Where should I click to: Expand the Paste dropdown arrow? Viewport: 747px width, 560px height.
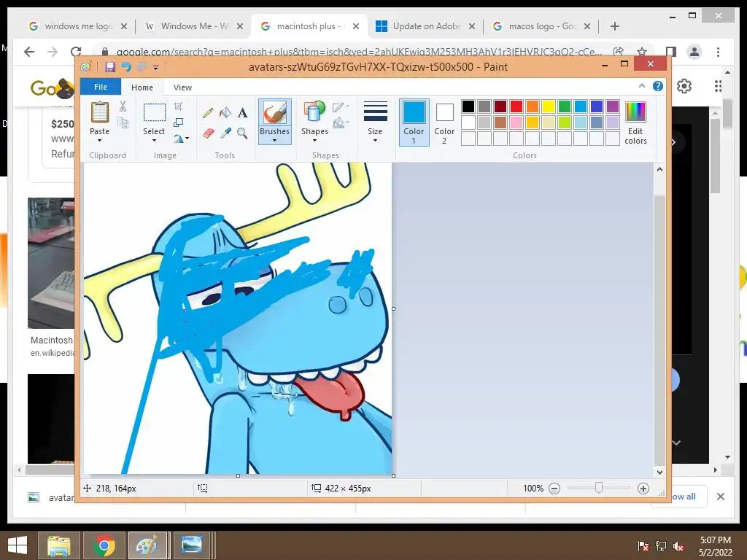coord(99,141)
